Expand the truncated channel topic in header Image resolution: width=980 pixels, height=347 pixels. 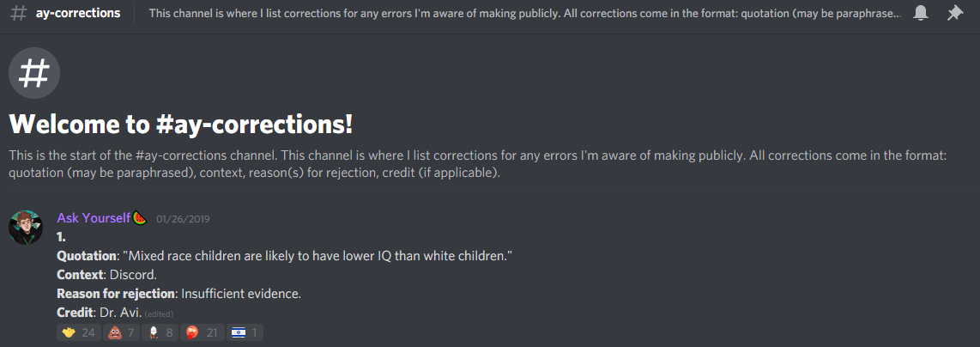(525, 13)
